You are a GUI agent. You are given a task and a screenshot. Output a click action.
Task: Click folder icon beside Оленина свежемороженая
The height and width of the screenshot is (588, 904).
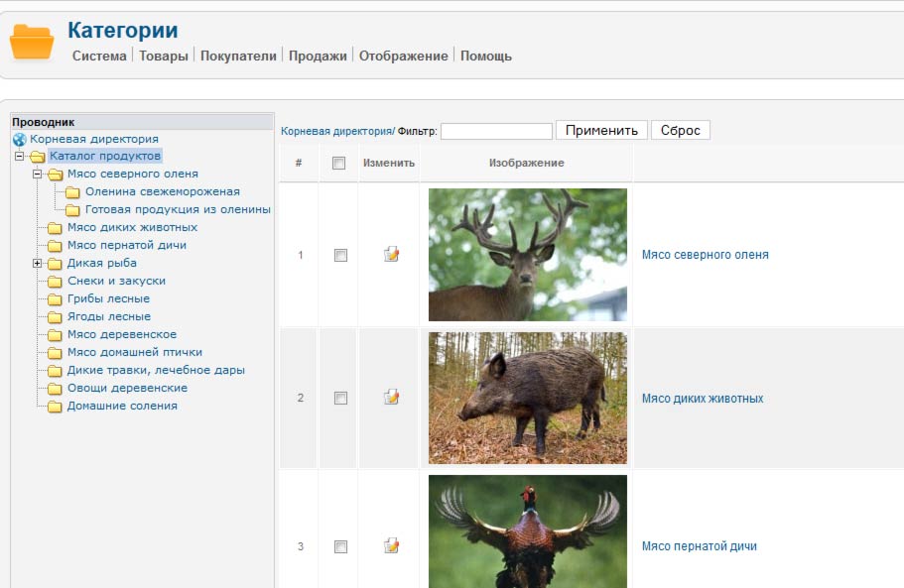click(72, 192)
